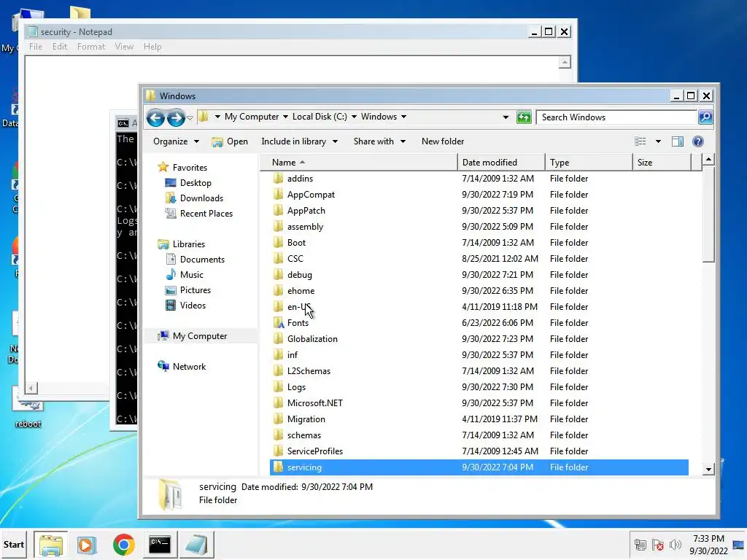
Task: Change the view layout icon
Action: [x=640, y=141]
